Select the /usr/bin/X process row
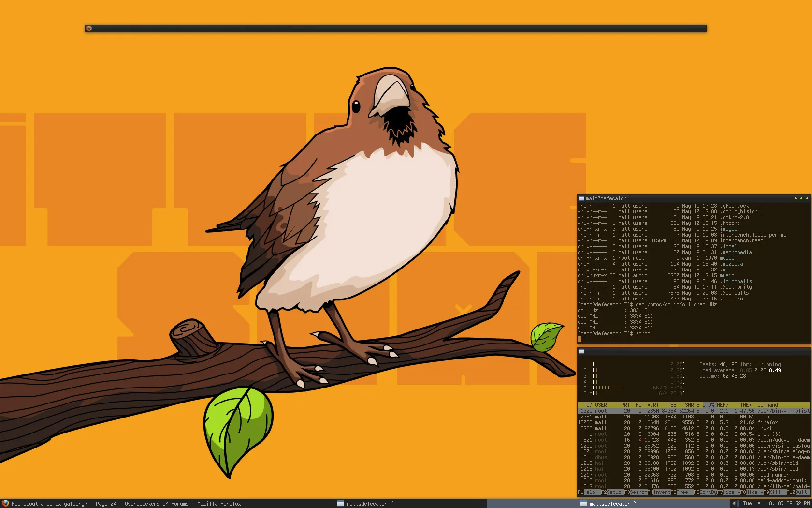The image size is (812, 508). click(x=694, y=411)
